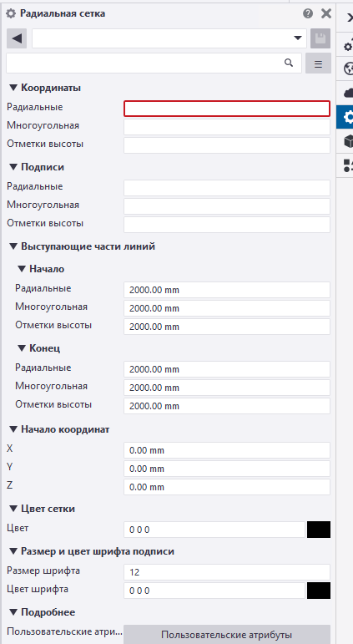Open the saved properties dropdown arrow
Viewport: 353px width, 644px height.
[x=298, y=38]
